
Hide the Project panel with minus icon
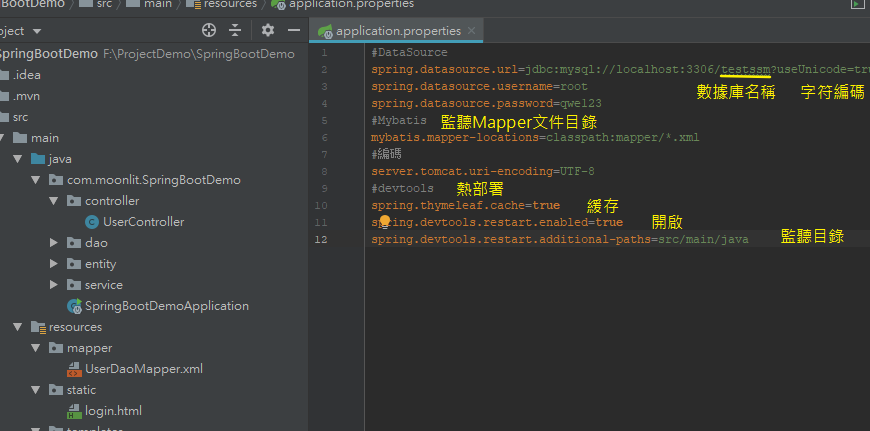point(294,31)
